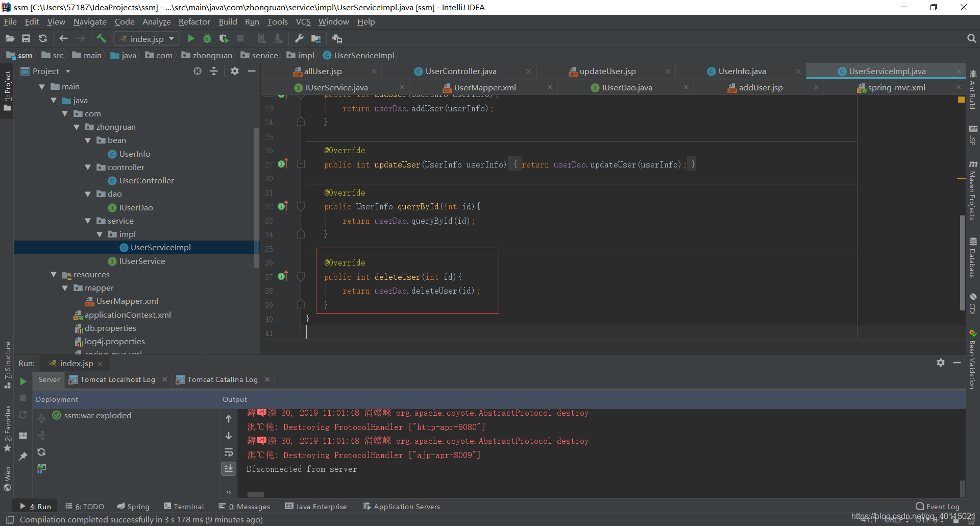Click the Synchronize toolbar icon
Screen dimensions: 980x526
pyautogui.click(x=43, y=38)
